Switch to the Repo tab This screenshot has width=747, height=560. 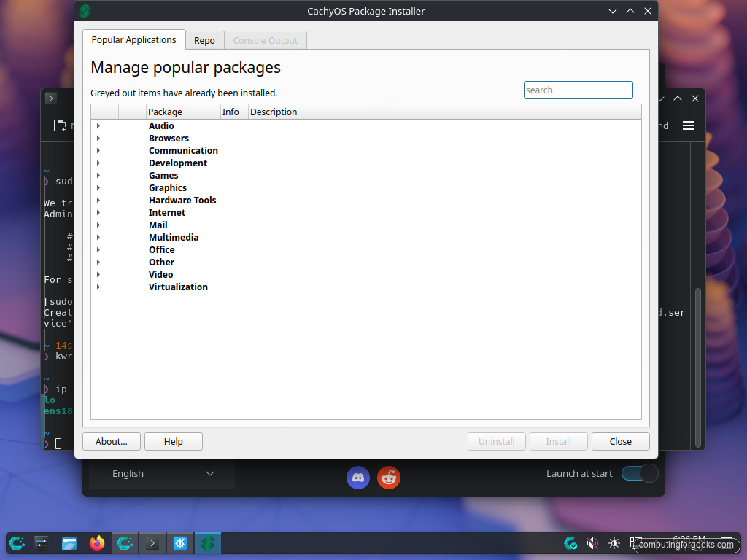coord(204,41)
